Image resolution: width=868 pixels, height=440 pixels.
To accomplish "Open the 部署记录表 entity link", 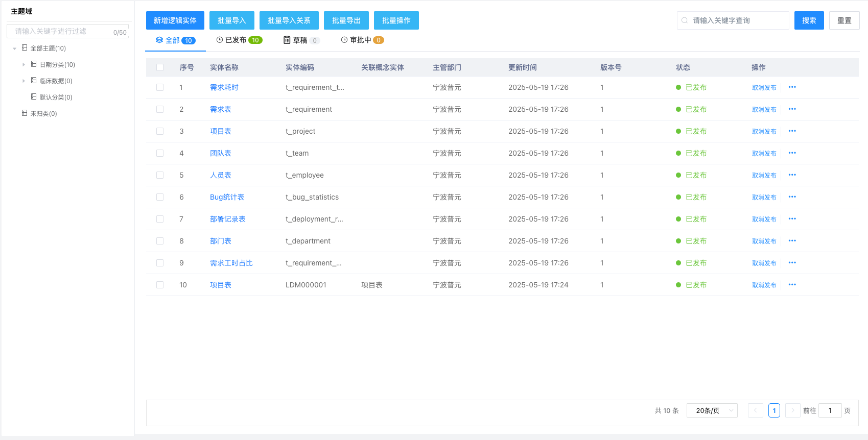I will click(x=227, y=219).
